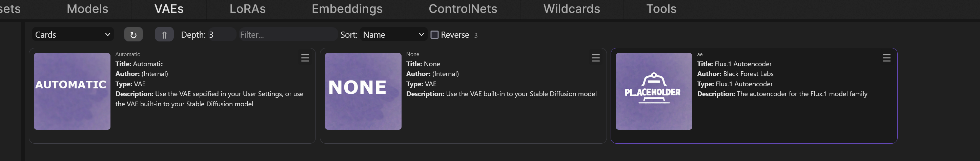
Task: Open the Cards view dropdown
Action: [72, 35]
